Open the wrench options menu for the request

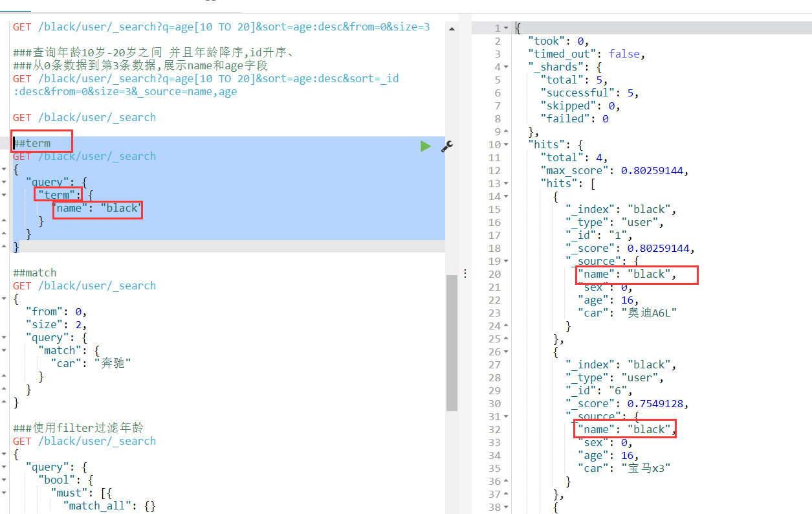click(446, 146)
